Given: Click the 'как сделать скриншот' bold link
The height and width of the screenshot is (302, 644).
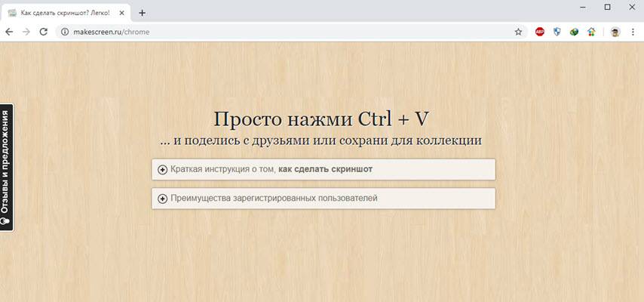Looking at the screenshot, I should [x=325, y=169].
